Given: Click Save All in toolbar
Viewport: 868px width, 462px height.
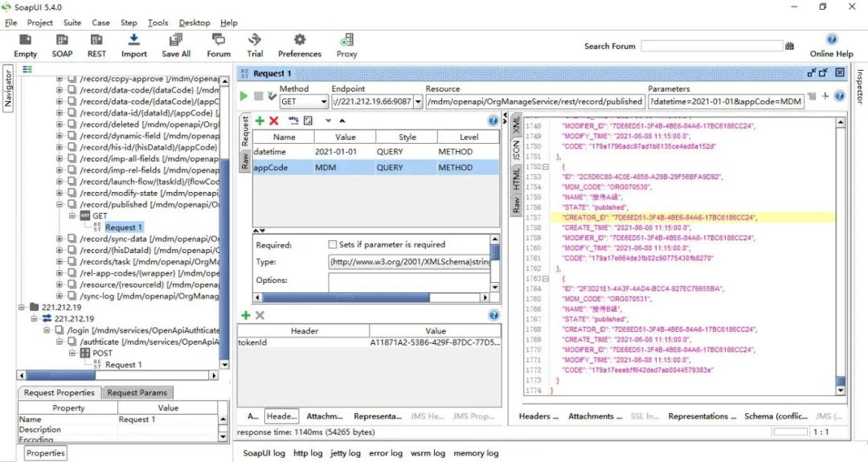Looking at the screenshot, I should tap(176, 45).
